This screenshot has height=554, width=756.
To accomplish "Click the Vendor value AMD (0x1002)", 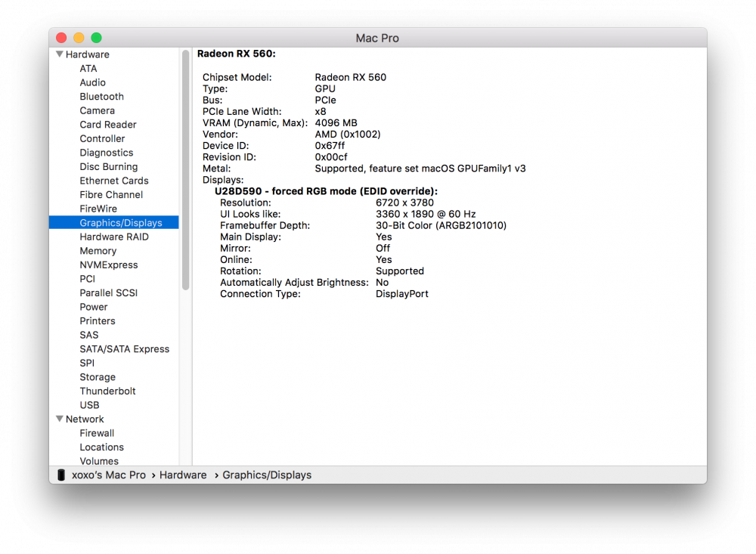I will (348, 134).
